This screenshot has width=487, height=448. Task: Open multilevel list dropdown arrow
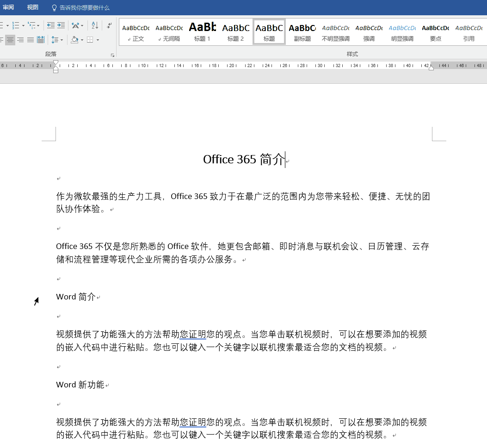(x=38, y=25)
